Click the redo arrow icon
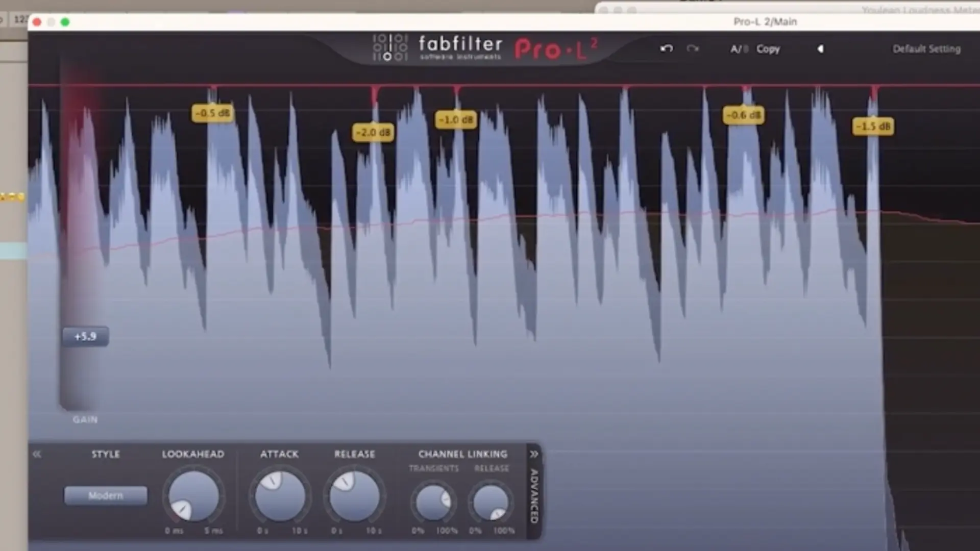This screenshot has height=551, width=980. (x=693, y=48)
